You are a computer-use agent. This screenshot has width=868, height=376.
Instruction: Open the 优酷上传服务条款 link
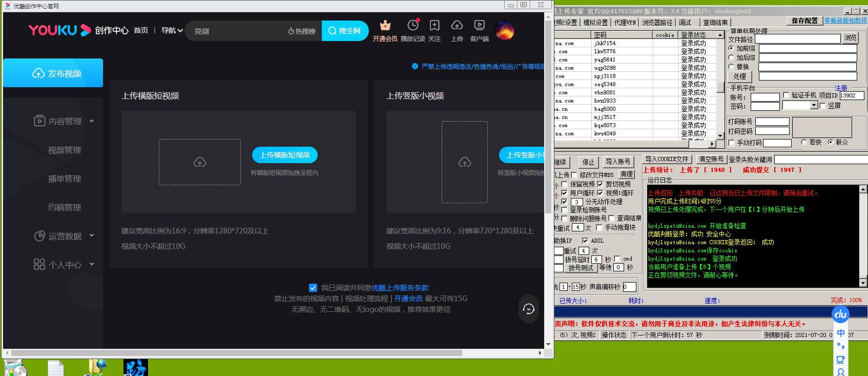pos(400,288)
